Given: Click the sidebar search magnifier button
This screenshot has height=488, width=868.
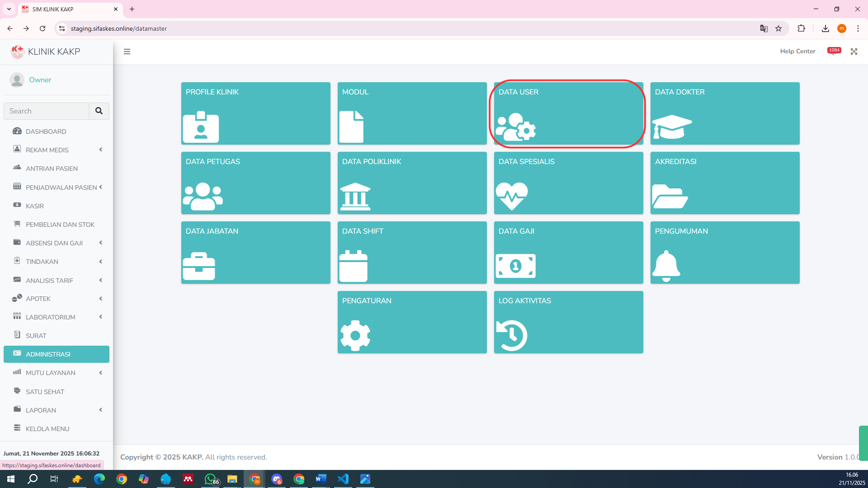Looking at the screenshot, I should point(99,111).
